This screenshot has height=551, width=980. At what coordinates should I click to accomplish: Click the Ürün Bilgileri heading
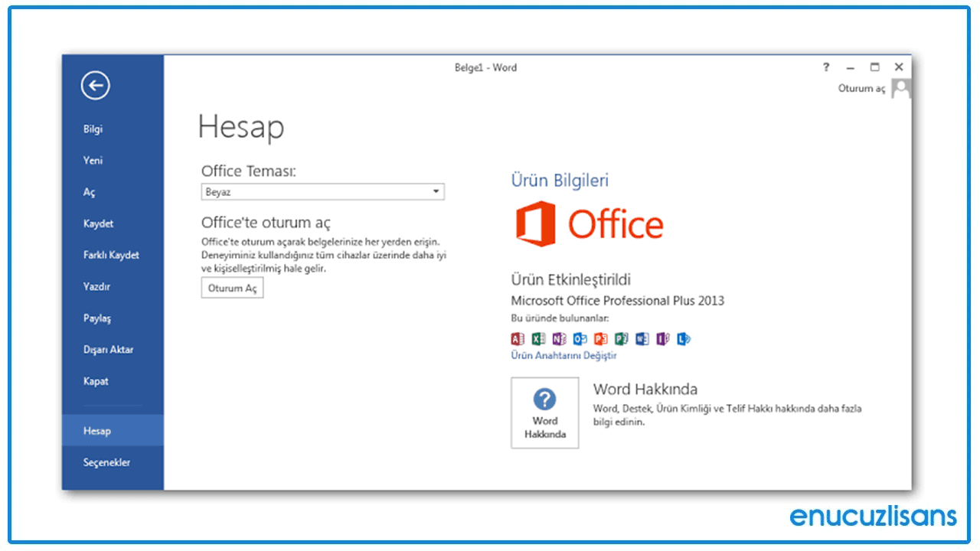[560, 181]
